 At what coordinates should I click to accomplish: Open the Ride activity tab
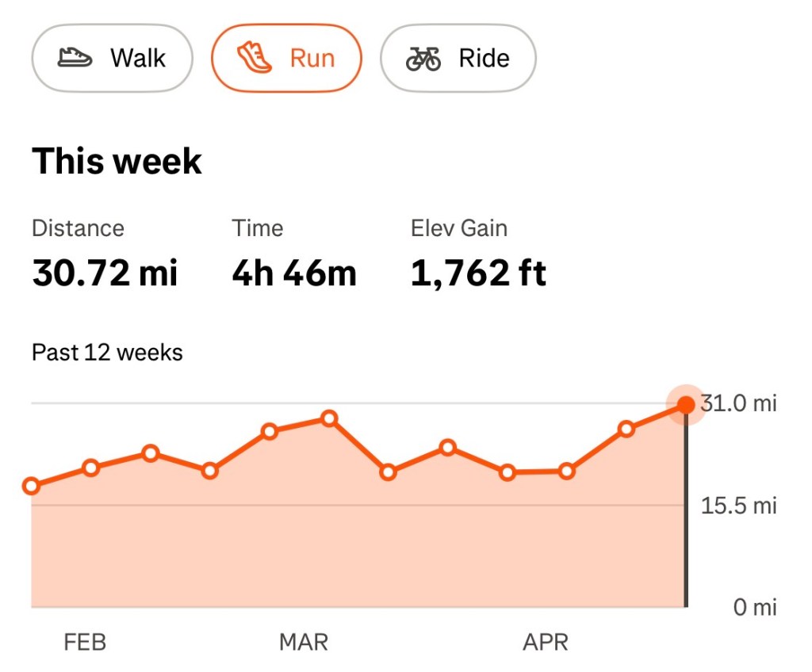(458, 58)
